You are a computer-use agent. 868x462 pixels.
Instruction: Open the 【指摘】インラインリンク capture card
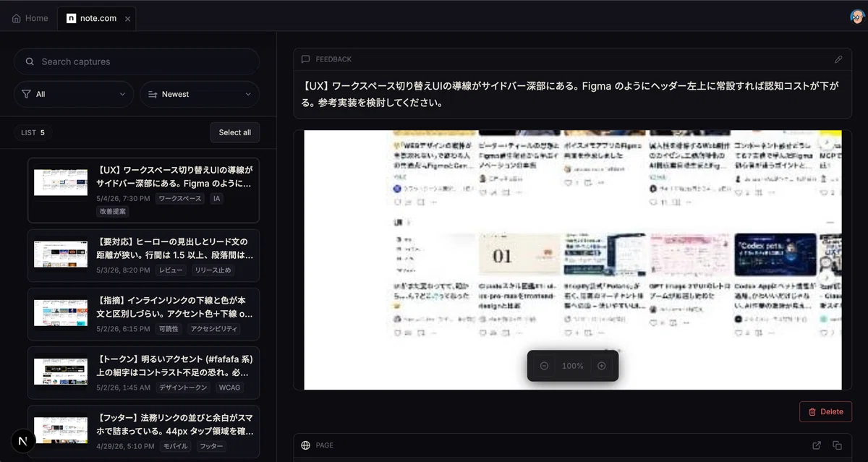point(143,314)
